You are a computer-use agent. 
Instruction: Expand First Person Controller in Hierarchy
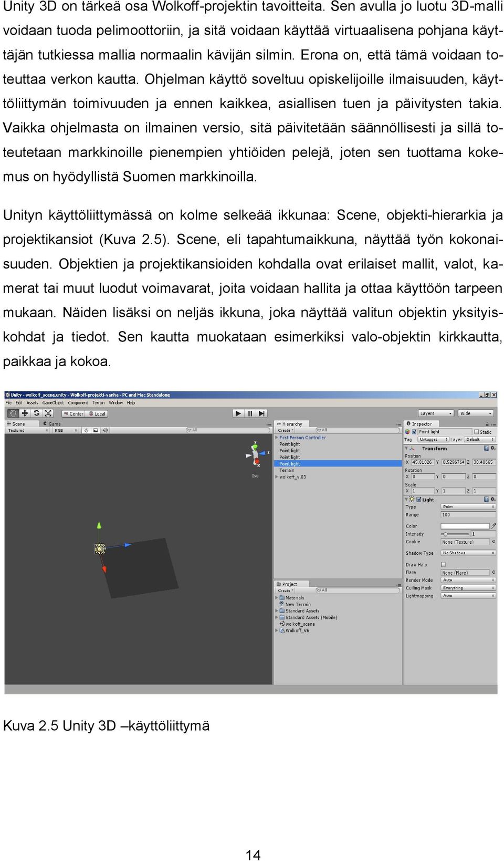pos(277,437)
